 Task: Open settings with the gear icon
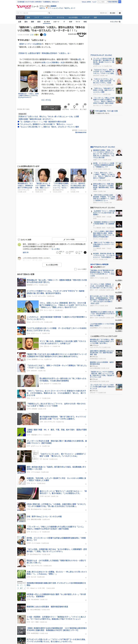[120, 13]
